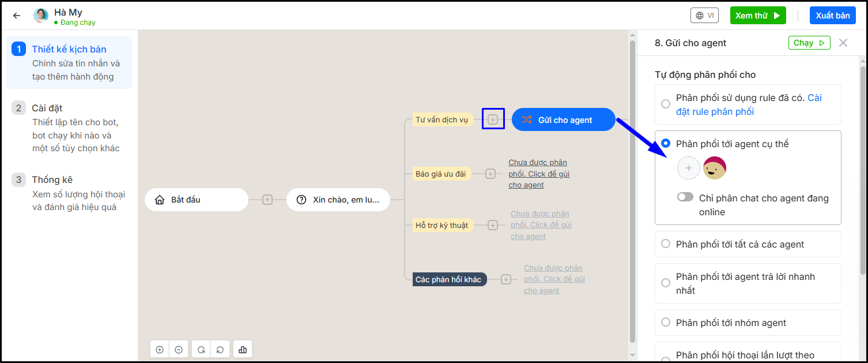Close the Gửi cho agent panel
The width and height of the screenshot is (868, 363).
843,43
